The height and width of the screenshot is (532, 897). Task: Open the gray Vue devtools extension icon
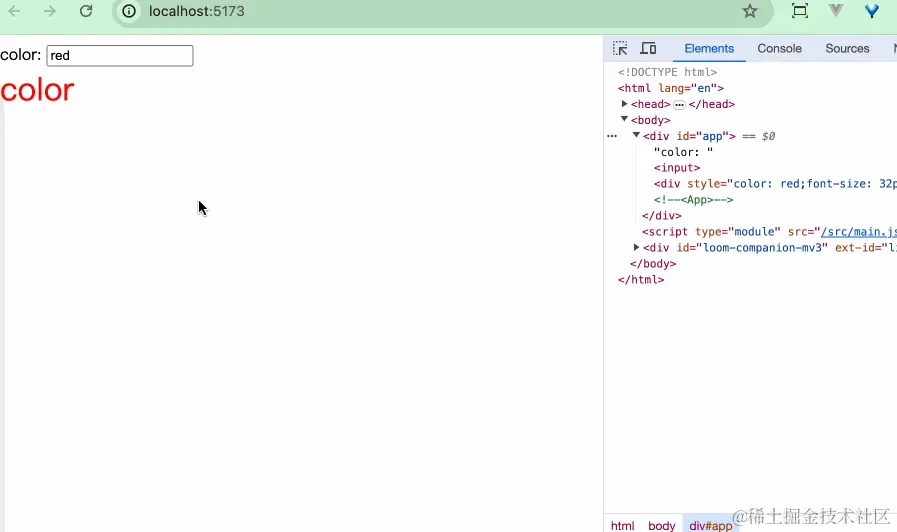coord(836,11)
